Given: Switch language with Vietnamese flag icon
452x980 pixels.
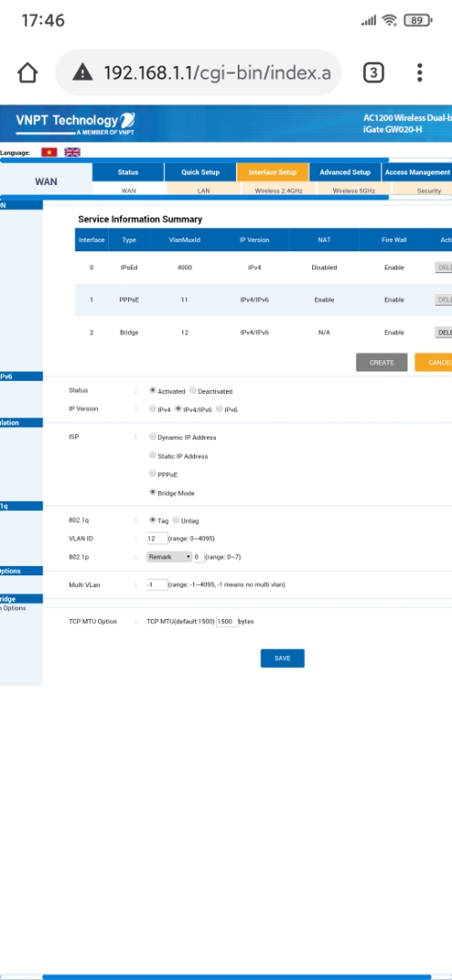Looking at the screenshot, I should coord(49,152).
